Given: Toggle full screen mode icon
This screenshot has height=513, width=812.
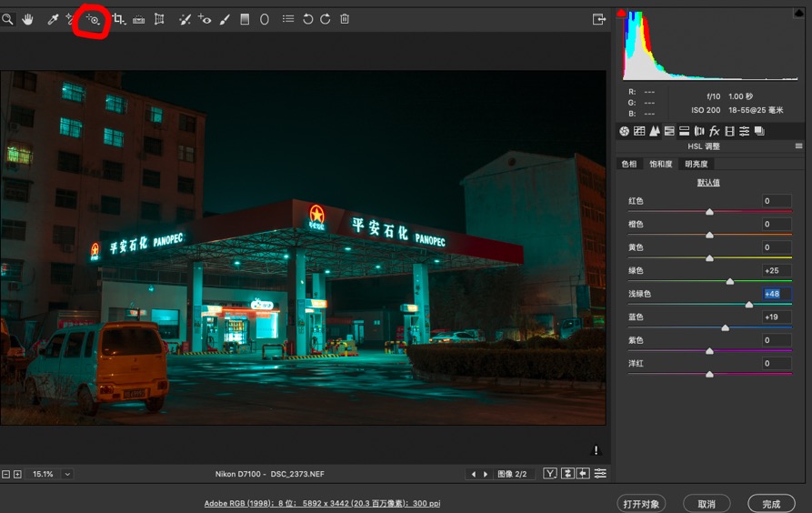Looking at the screenshot, I should tap(598, 20).
